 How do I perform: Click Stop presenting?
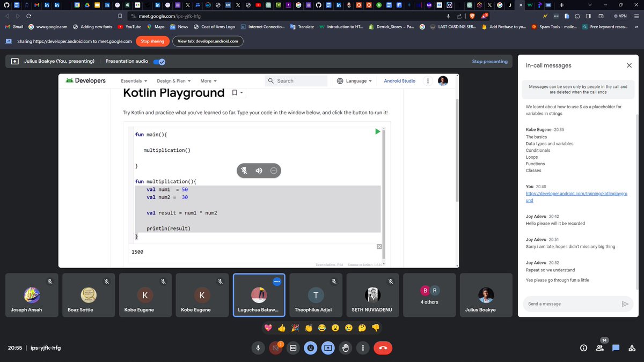pyautogui.click(x=489, y=62)
